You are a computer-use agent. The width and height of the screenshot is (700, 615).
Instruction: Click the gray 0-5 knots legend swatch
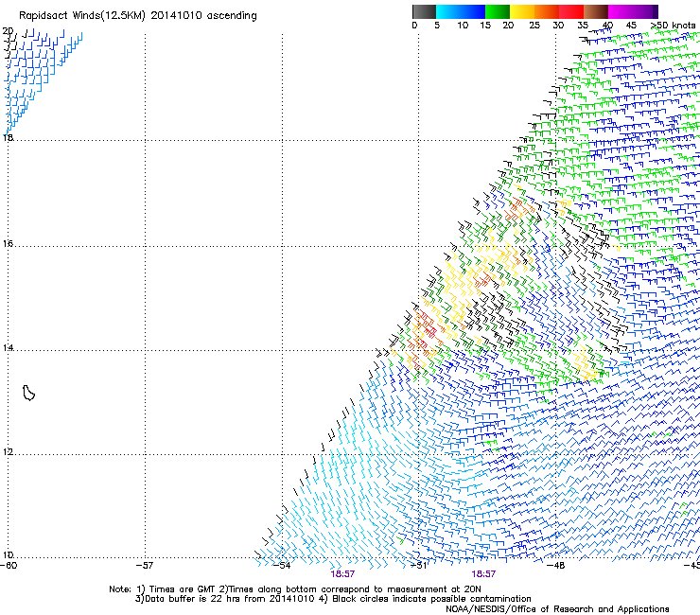(424, 11)
